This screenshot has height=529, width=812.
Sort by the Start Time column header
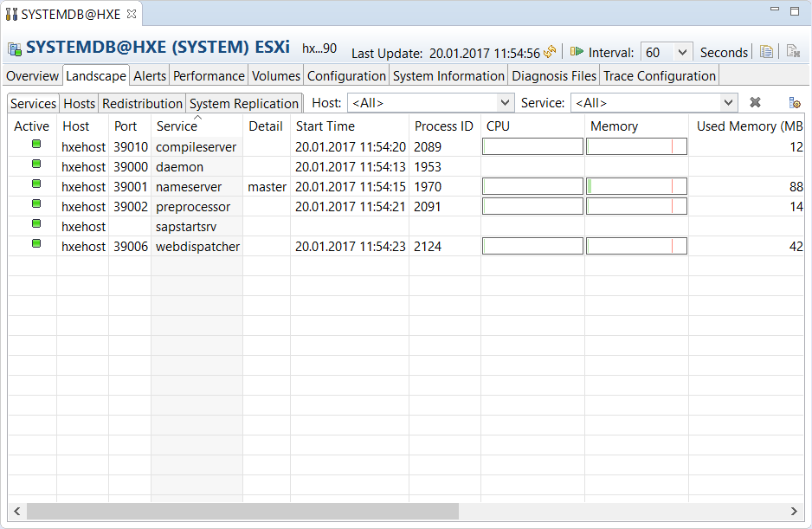(325, 126)
